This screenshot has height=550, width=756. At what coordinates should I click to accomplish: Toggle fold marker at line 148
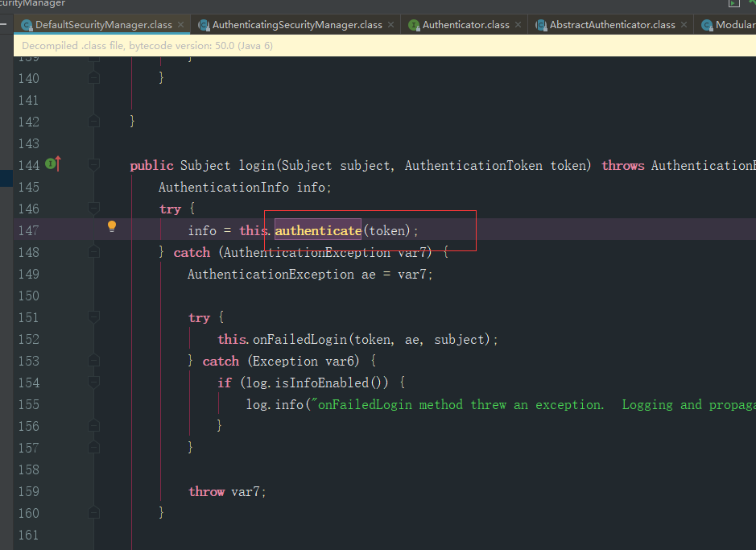[x=94, y=251]
